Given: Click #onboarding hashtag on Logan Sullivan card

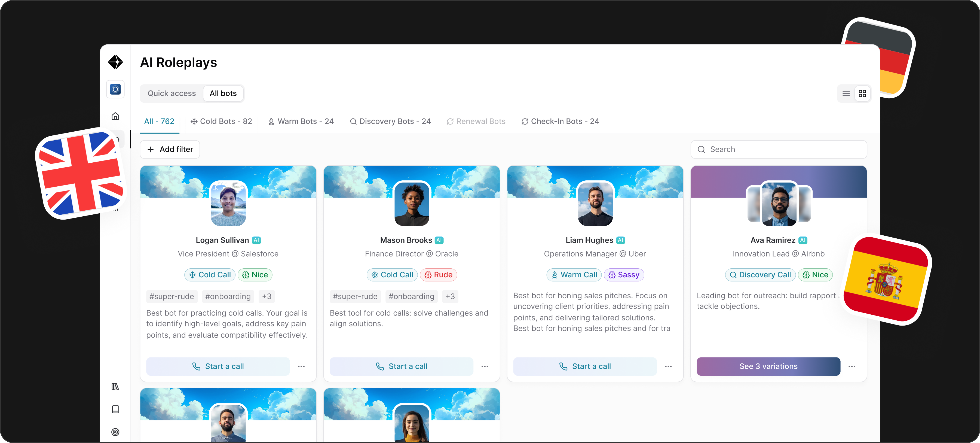Looking at the screenshot, I should point(228,296).
